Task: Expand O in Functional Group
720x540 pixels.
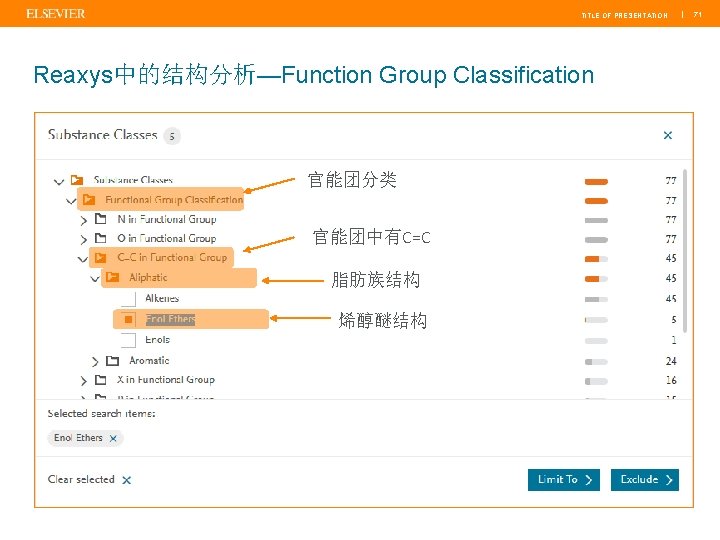Action: click(x=83, y=240)
